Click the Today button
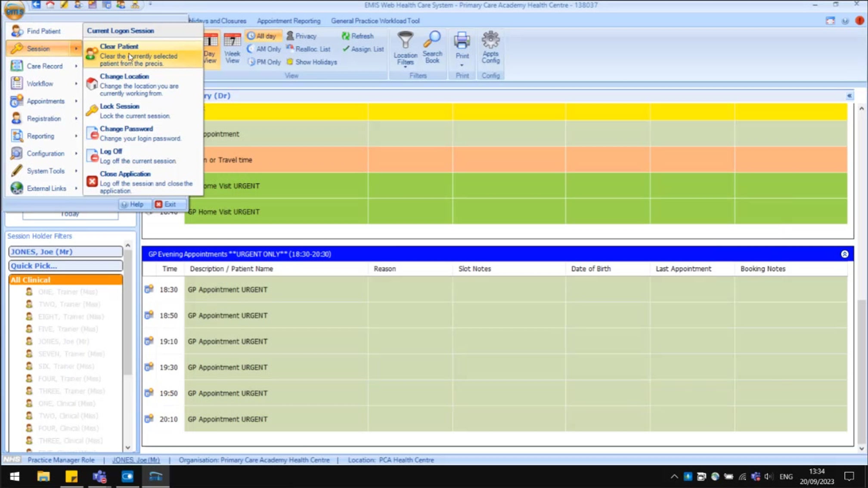The height and width of the screenshot is (488, 868). coord(70,214)
